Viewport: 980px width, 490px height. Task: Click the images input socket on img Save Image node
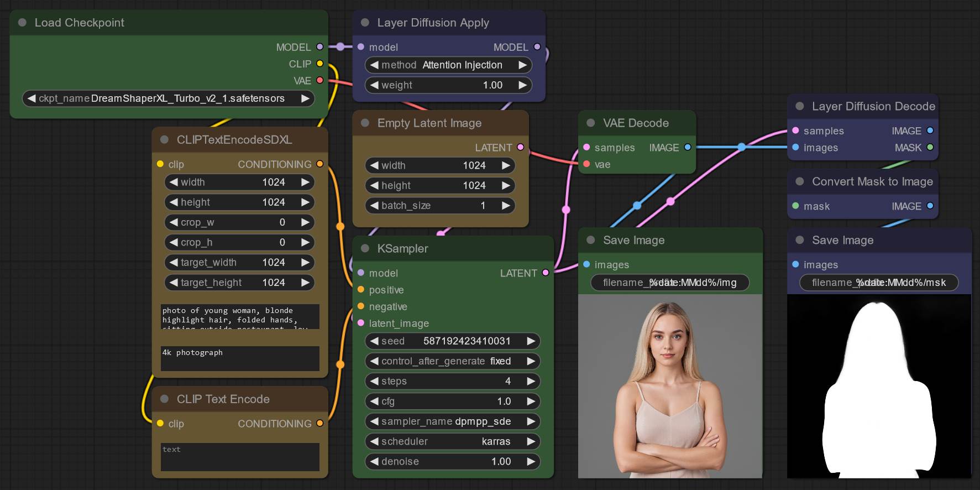[x=586, y=264]
